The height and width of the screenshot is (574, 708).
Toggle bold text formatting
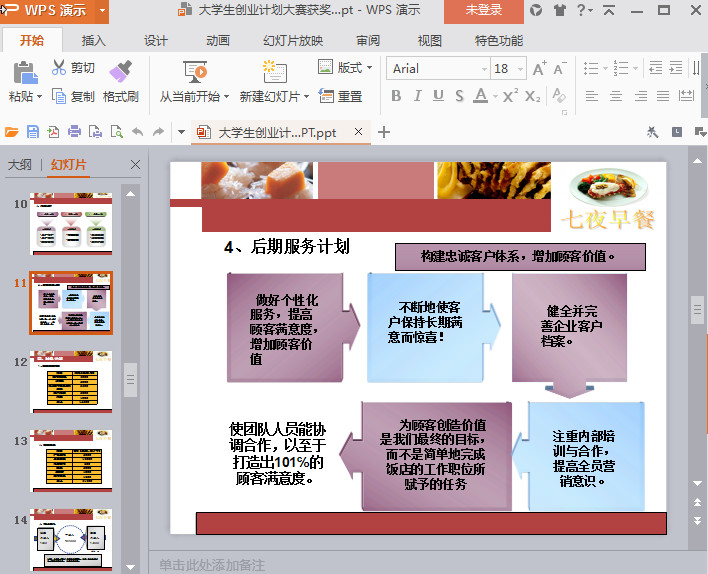click(396, 95)
